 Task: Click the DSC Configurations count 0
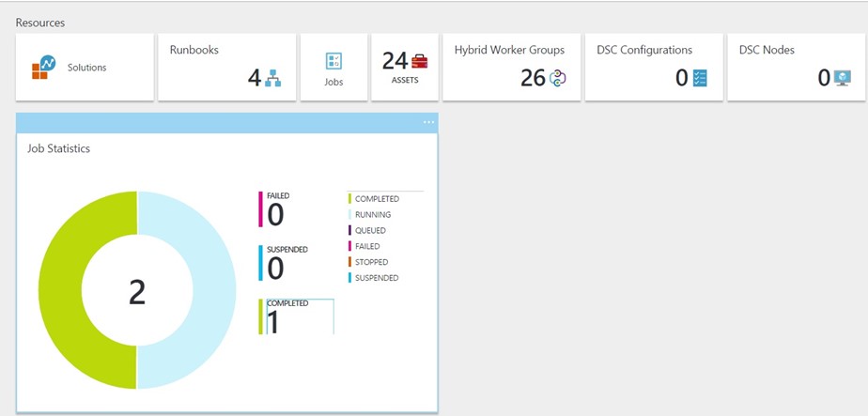(x=682, y=78)
